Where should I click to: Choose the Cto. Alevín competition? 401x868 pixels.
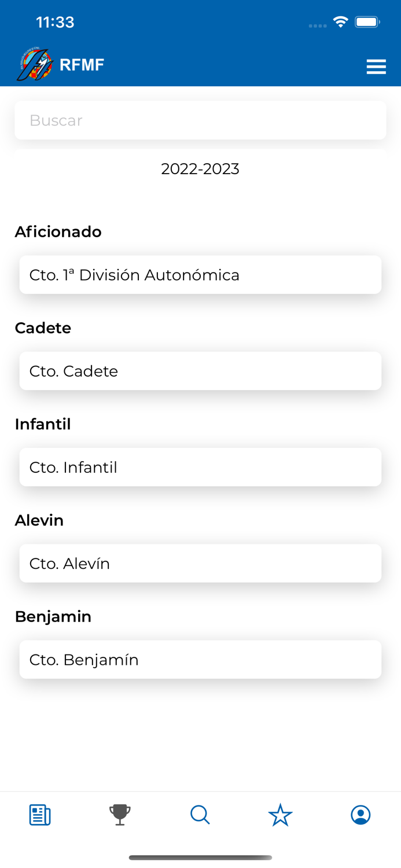200,563
